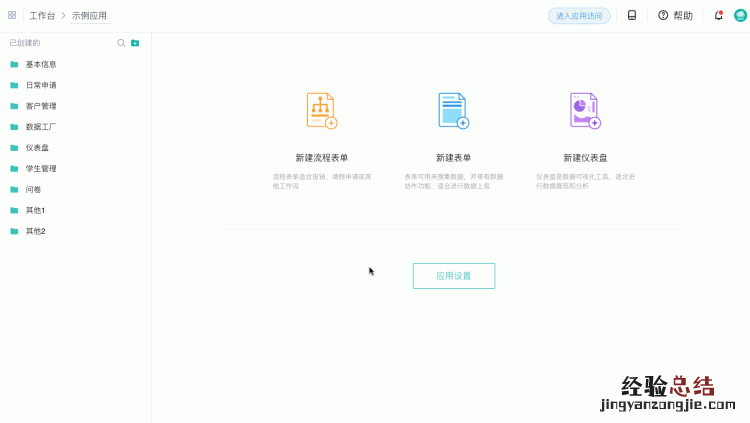Expand the 客户管理 folder
Screen dimensions: 750x423
[41, 106]
